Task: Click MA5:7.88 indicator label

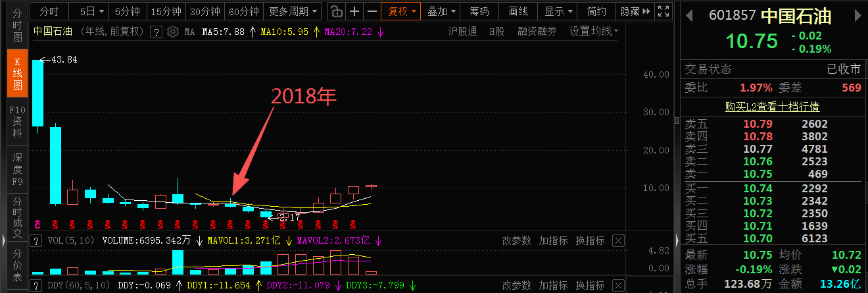Action: click(x=223, y=32)
